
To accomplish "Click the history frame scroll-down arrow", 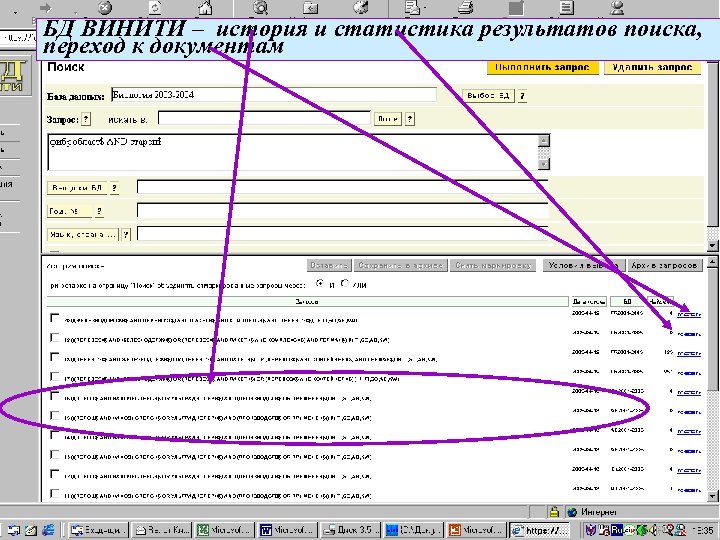I will point(712,496).
